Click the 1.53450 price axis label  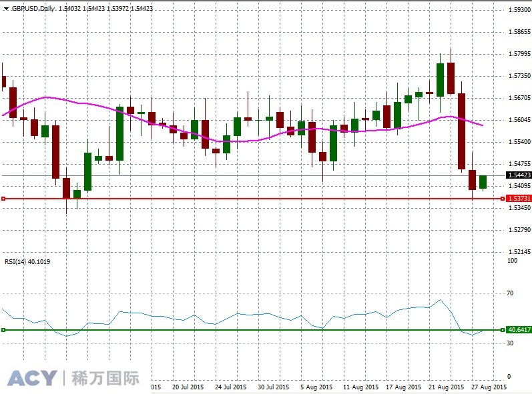click(x=519, y=208)
